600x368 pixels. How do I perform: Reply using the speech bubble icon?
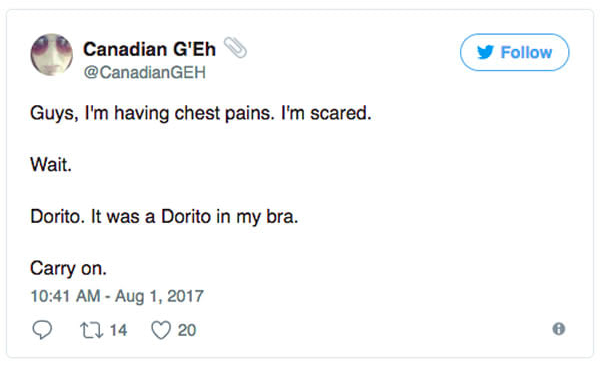tap(42, 330)
